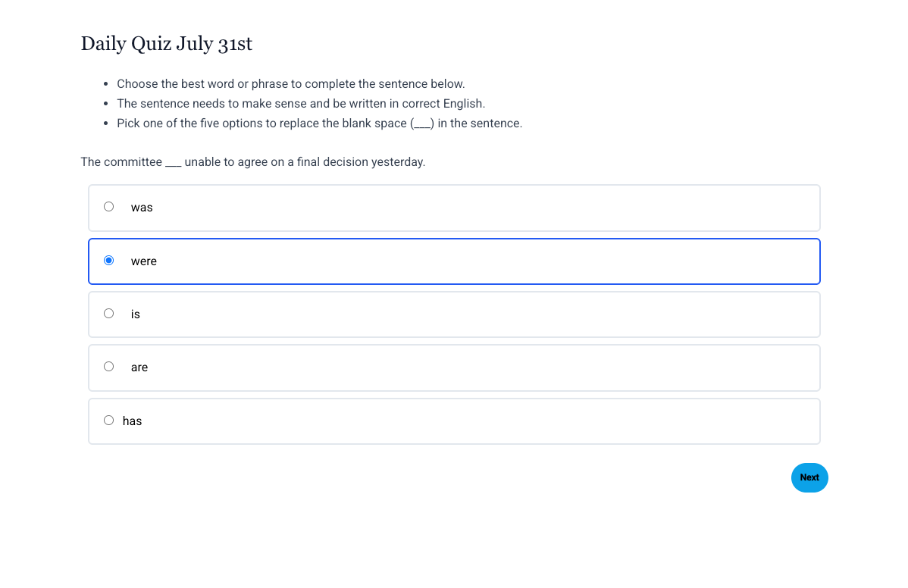
Task: Click the 'are' answer label text
Action: point(139,367)
